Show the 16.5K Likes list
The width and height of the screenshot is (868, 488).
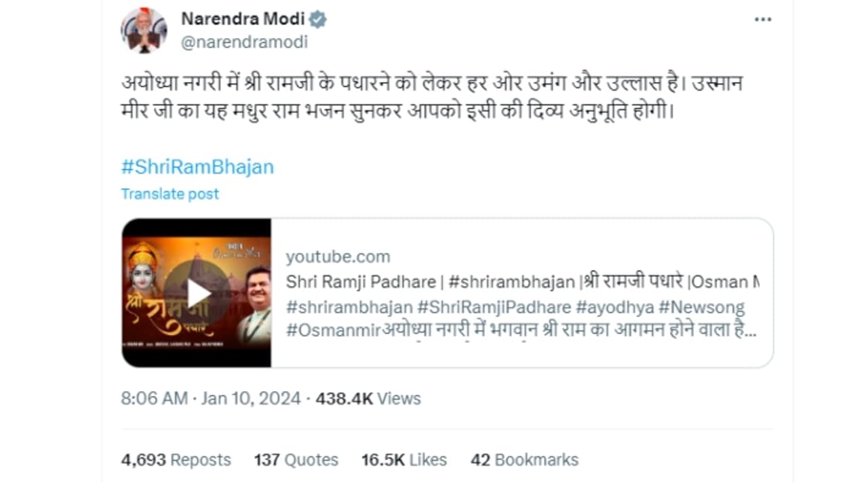coord(403,460)
